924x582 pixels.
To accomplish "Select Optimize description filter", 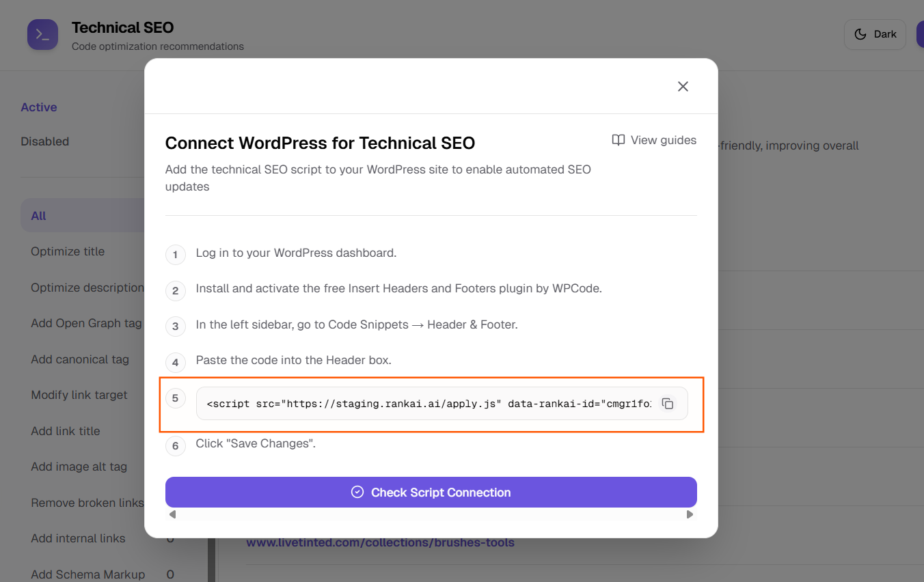I will click(x=87, y=288).
